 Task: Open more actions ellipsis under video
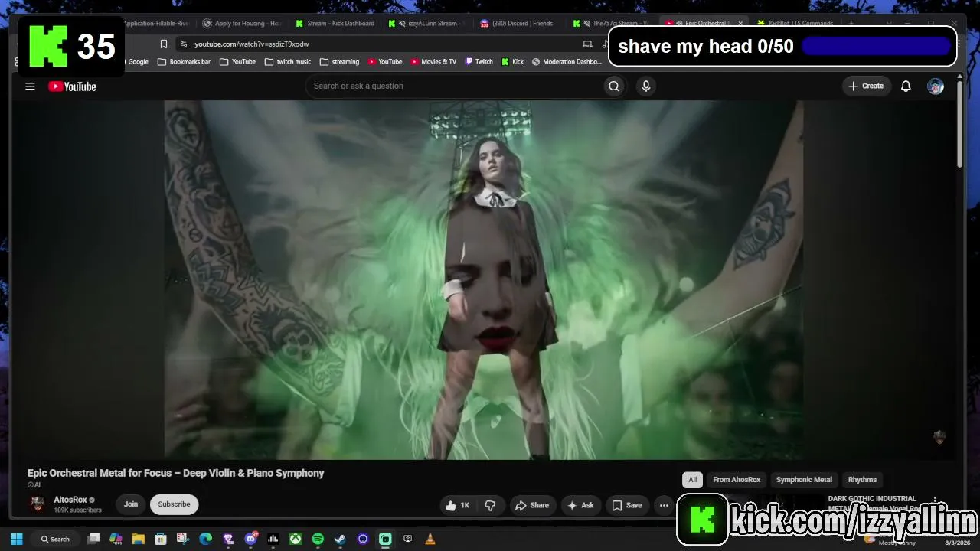(x=664, y=505)
